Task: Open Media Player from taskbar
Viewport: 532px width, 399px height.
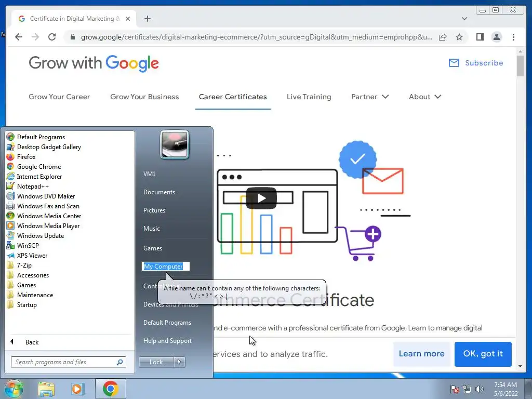Action: pos(77,389)
